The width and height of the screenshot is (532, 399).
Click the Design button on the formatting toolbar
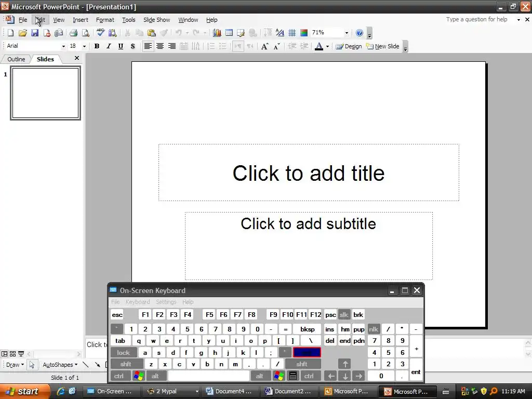[x=349, y=46]
